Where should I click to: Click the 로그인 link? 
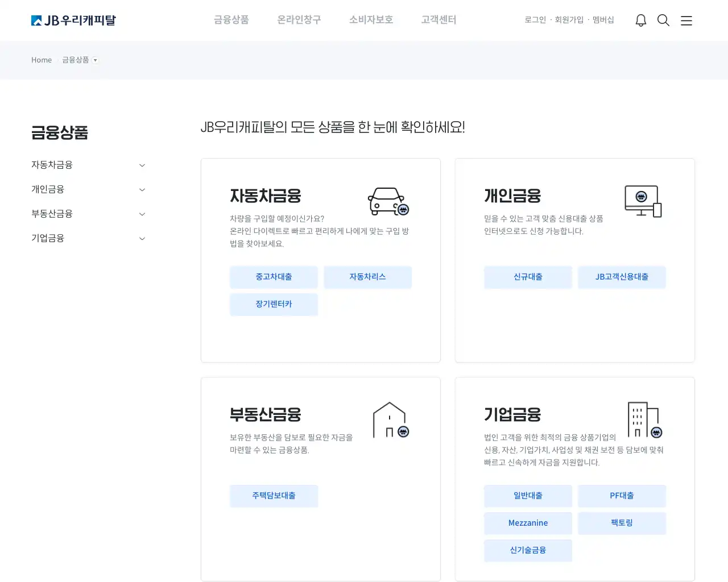click(x=535, y=20)
